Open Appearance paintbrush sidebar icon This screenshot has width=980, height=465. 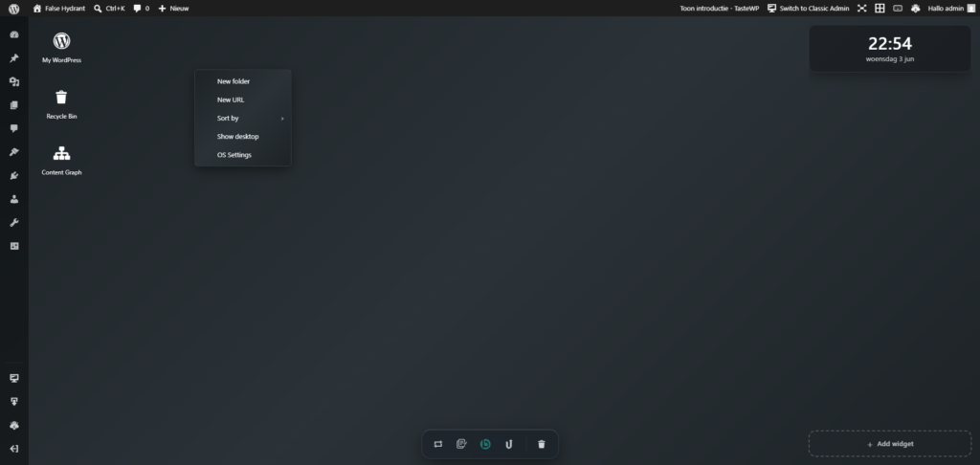[14, 152]
